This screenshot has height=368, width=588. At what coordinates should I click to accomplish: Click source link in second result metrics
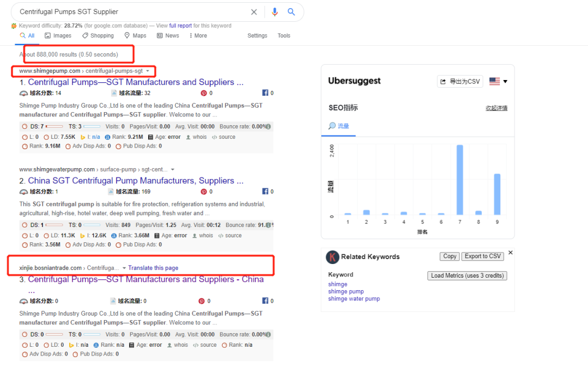pyautogui.click(x=230, y=236)
